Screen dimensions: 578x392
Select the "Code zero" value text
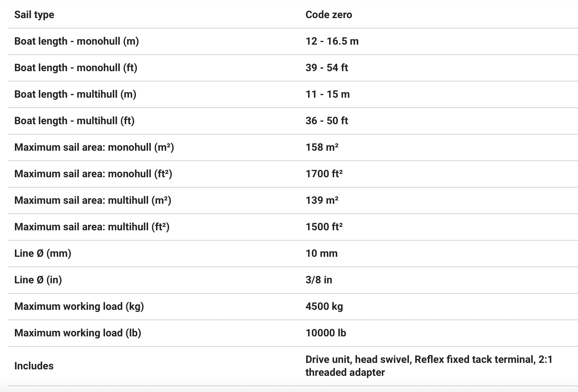click(328, 15)
